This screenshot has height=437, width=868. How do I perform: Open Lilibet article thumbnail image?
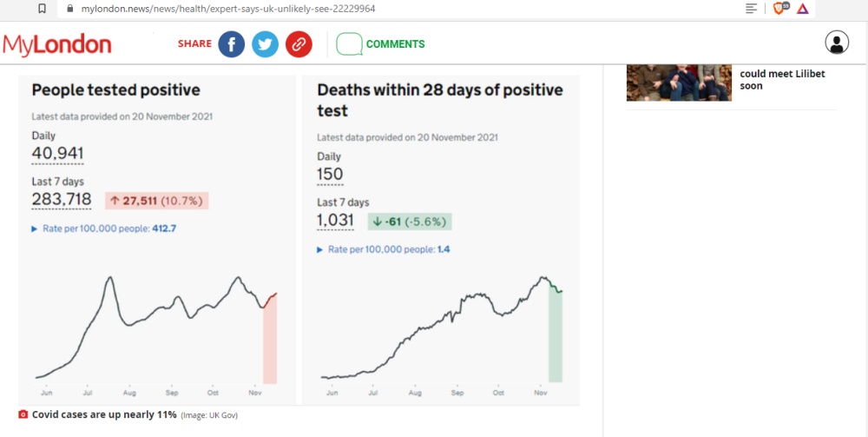[x=679, y=83]
